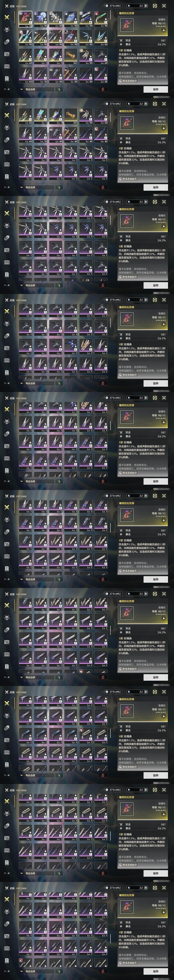Screen dimensions: 174x980
Task: Expand the topmost panel's 物品品质 dropdown via its chevron arrow
Action: click(x=21, y=89)
